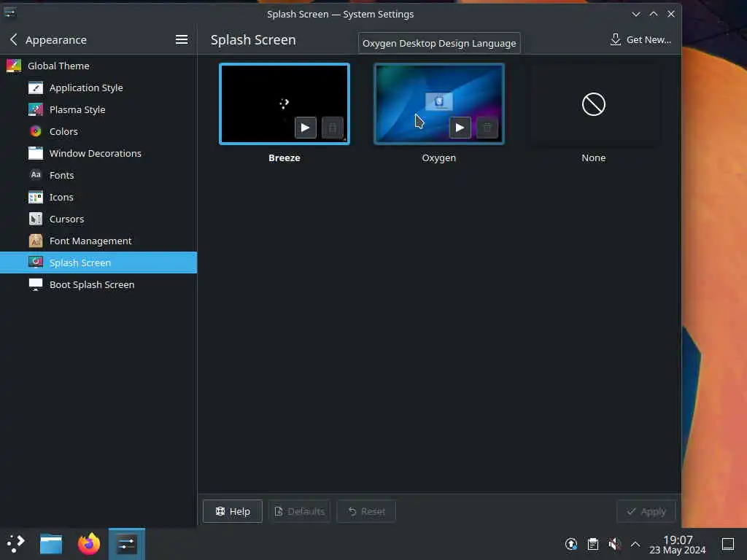Go back from the Appearance section

pyautogui.click(x=14, y=40)
